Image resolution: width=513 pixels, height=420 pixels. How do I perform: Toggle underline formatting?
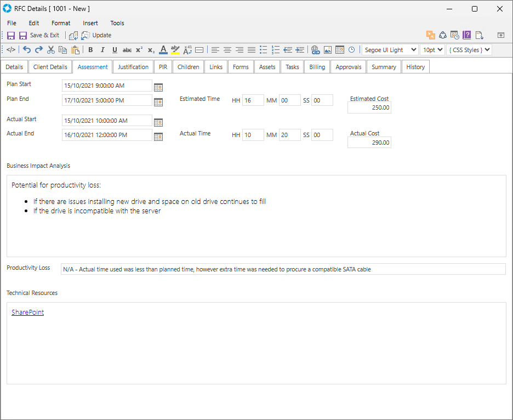[115, 50]
